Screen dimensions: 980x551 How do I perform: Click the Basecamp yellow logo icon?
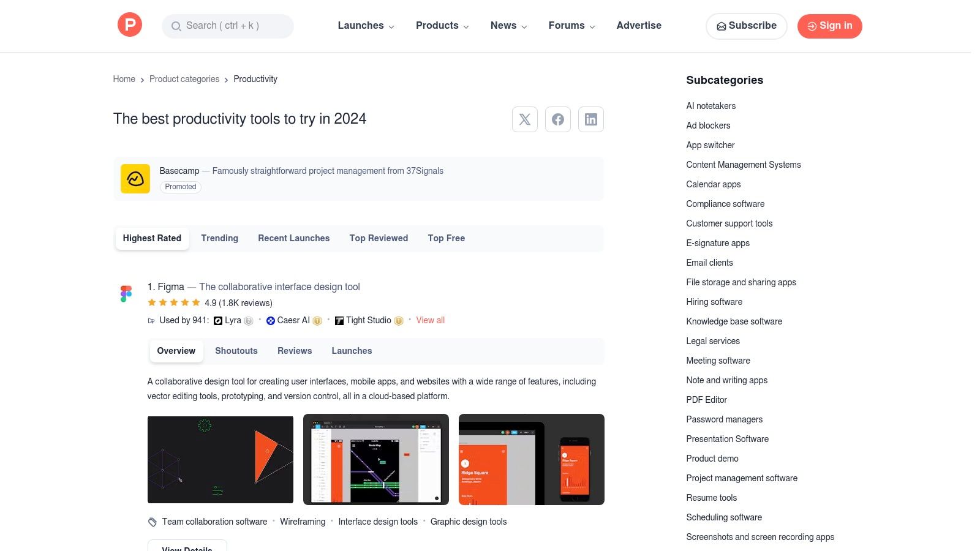click(135, 179)
